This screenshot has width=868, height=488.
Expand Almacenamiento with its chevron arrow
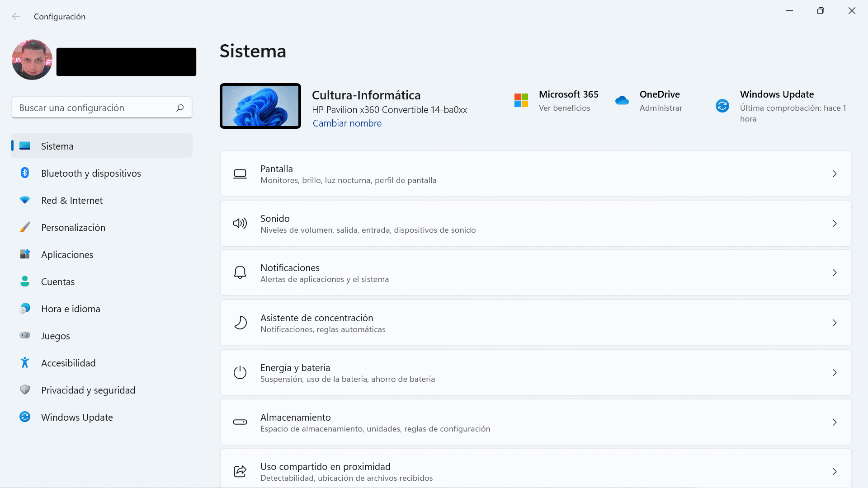835,422
